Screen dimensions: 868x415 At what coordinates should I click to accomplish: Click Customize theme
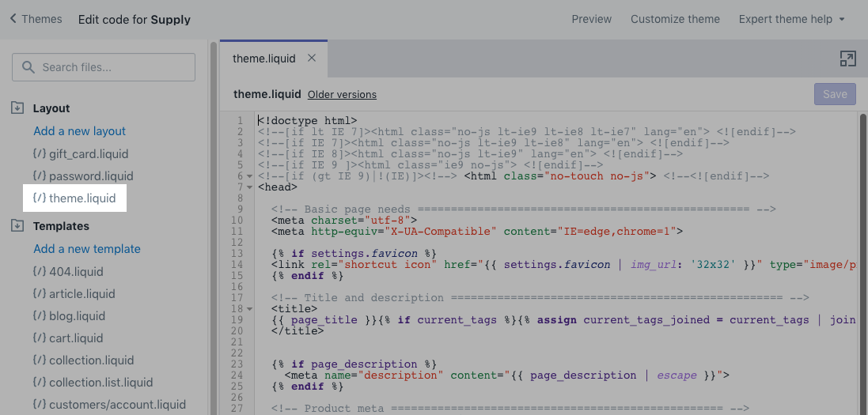(x=675, y=19)
